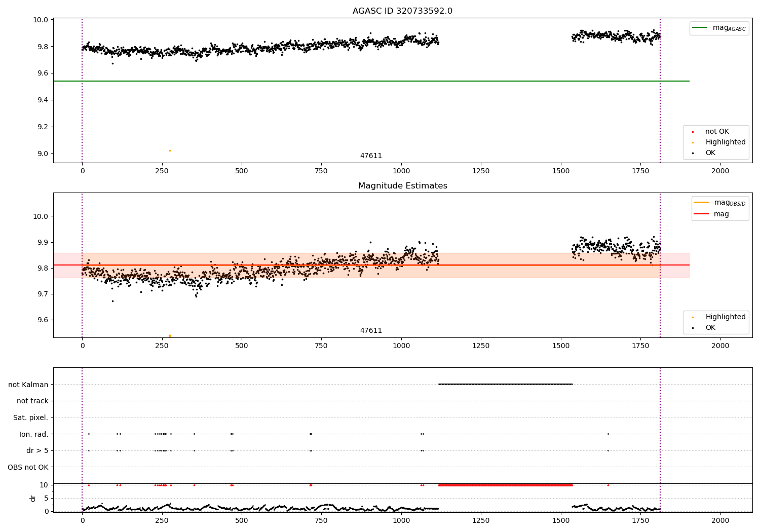760x532 pixels.
Task: Click the '9.7' tick in Magnitude Estimates plot
Action: tap(43, 294)
